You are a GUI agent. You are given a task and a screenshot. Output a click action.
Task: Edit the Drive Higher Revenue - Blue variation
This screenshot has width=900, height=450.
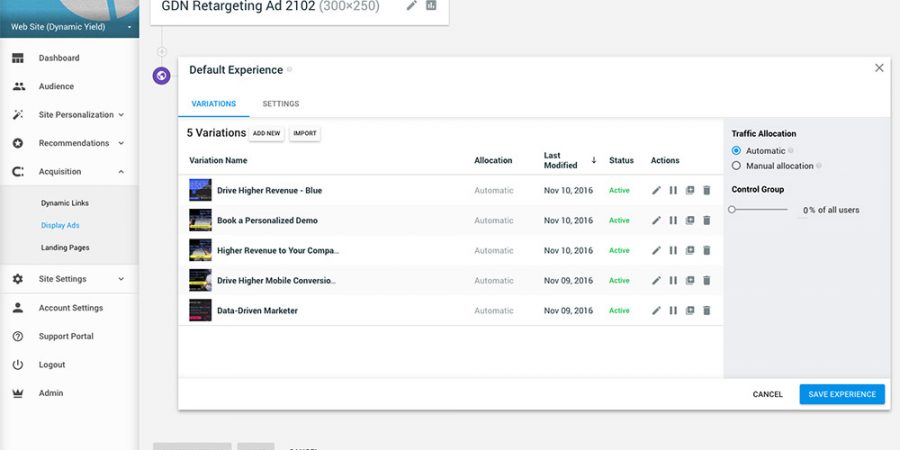click(656, 191)
